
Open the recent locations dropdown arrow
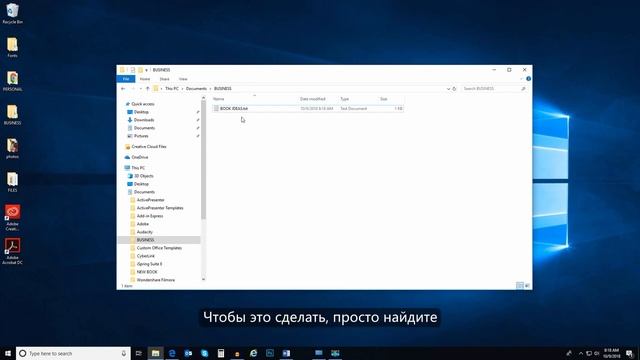(140, 89)
